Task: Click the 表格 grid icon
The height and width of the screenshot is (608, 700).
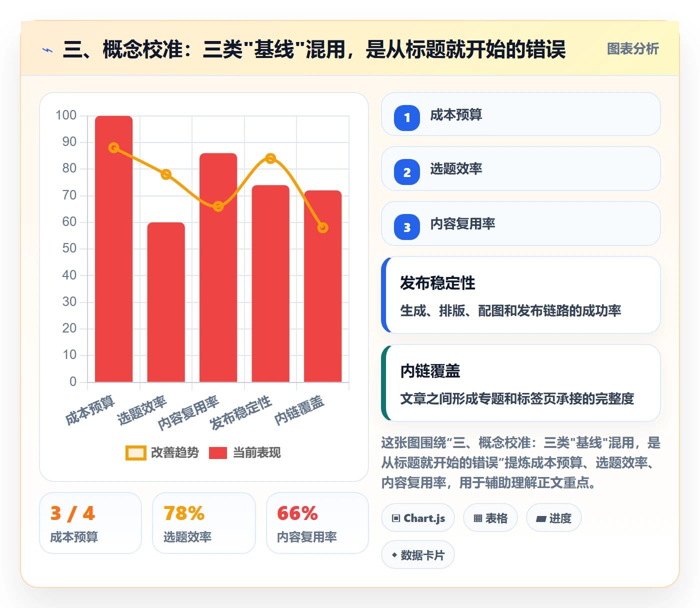Action: pos(478,518)
